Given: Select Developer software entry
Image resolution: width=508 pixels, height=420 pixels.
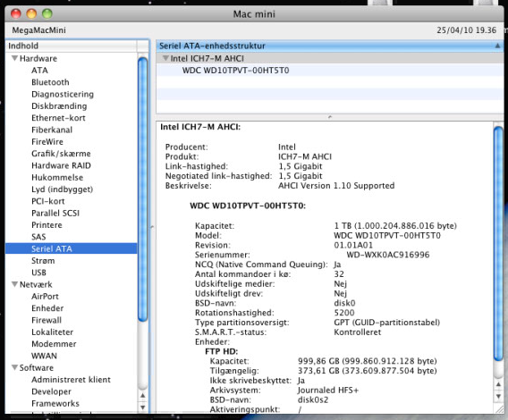Looking at the screenshot, I should click(51, 391).
